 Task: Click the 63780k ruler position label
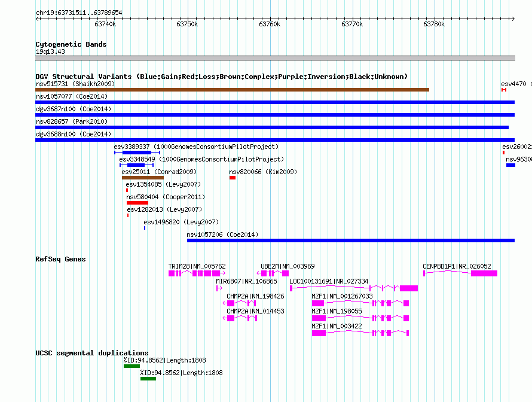click(435, 24)
